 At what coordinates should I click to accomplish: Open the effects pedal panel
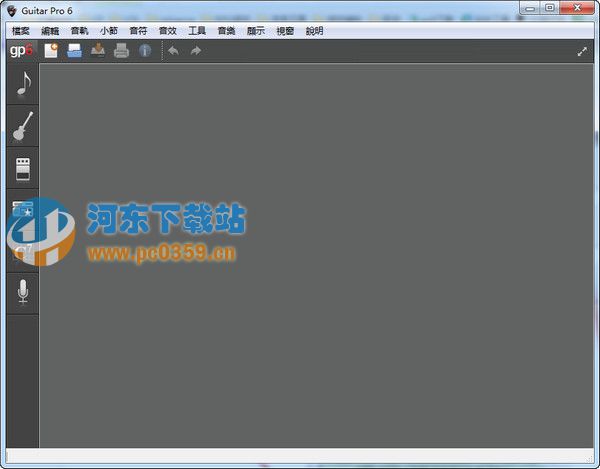(23, 168)
